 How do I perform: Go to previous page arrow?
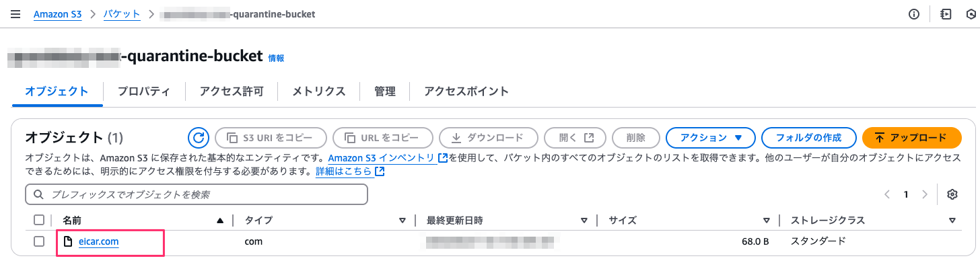click(887, 194)
